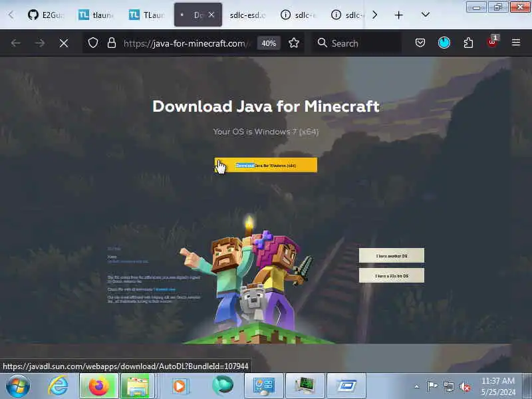
Task: Switch to the last sdlc tab with the info icon
Action: 347,15
